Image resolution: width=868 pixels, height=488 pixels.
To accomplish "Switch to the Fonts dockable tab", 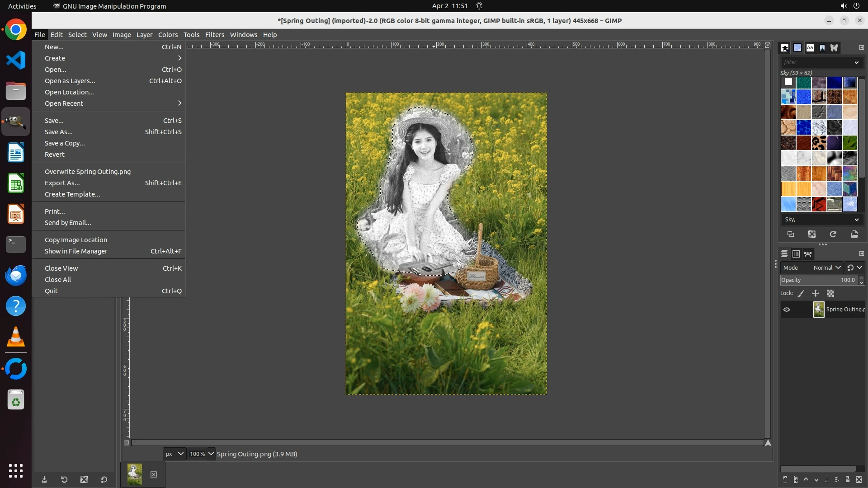I will pyautogui.click(x=810, y=47).
